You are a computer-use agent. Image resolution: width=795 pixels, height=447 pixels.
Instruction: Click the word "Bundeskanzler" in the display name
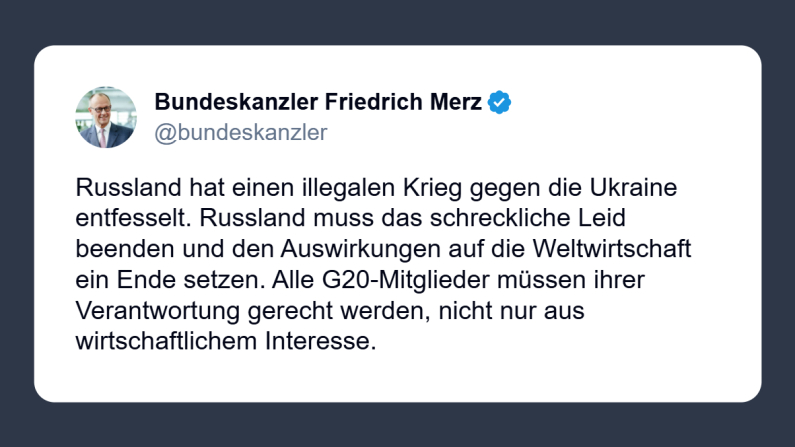(236, 102)
